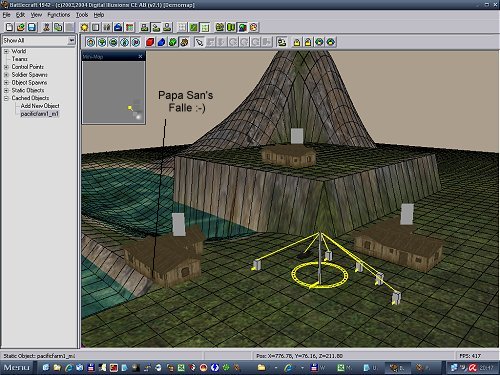Click the green double-bar icon in top toolbar

pyautogui.click(x=231, y=27)
